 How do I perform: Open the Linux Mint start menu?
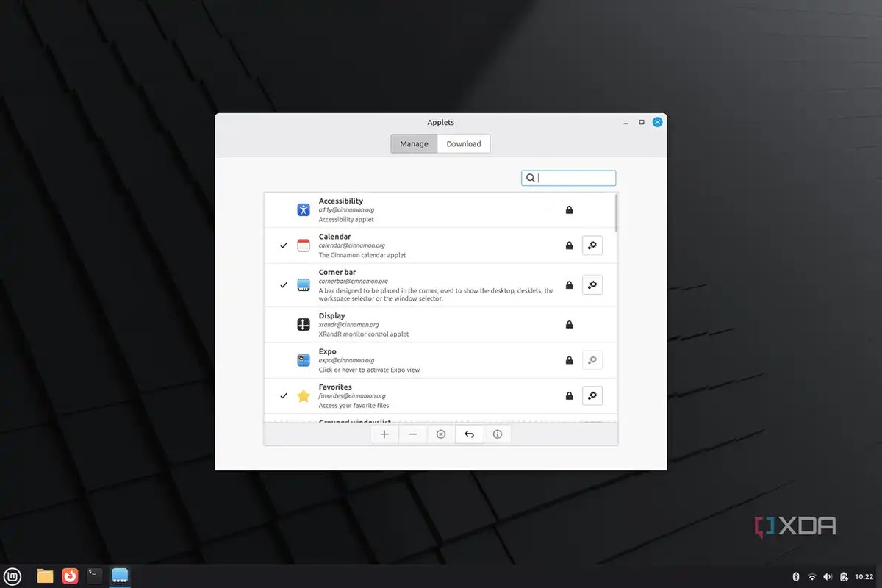14,576
